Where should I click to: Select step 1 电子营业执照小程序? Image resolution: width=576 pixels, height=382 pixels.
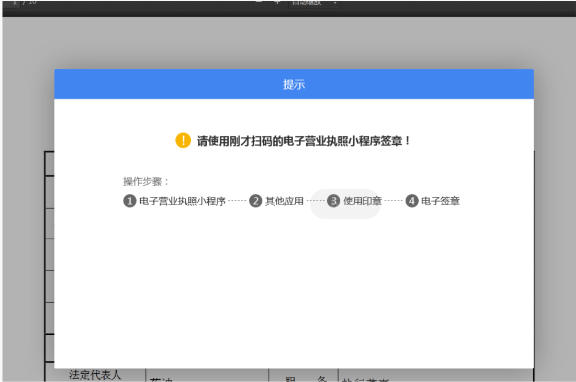pos(174,201)
